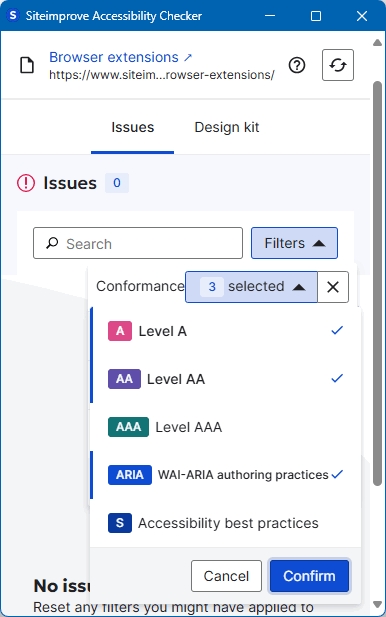
Task: Click the Siteimprove logo in title bar
Action: point(13,15)
